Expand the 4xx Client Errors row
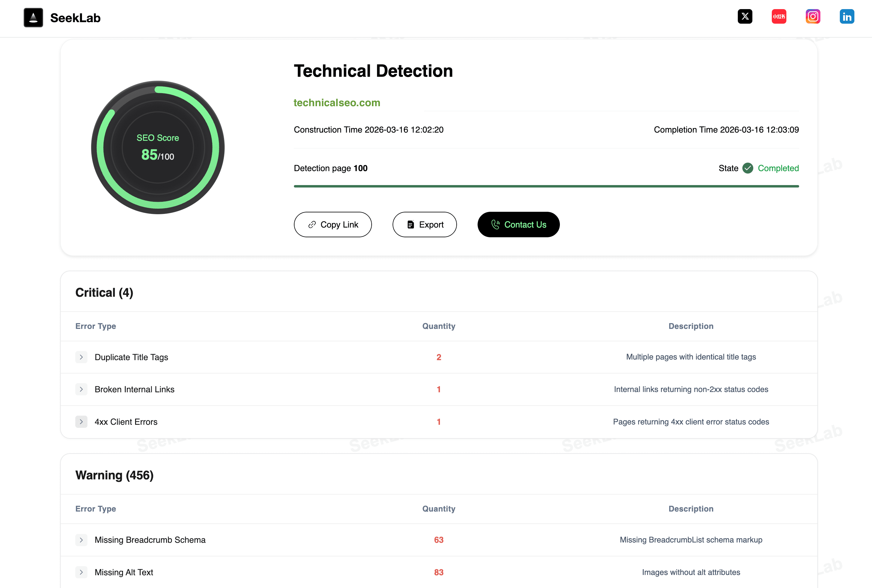The width and height of the screenshot is (872, 588). pyautogui.click(x=81, y=422)
